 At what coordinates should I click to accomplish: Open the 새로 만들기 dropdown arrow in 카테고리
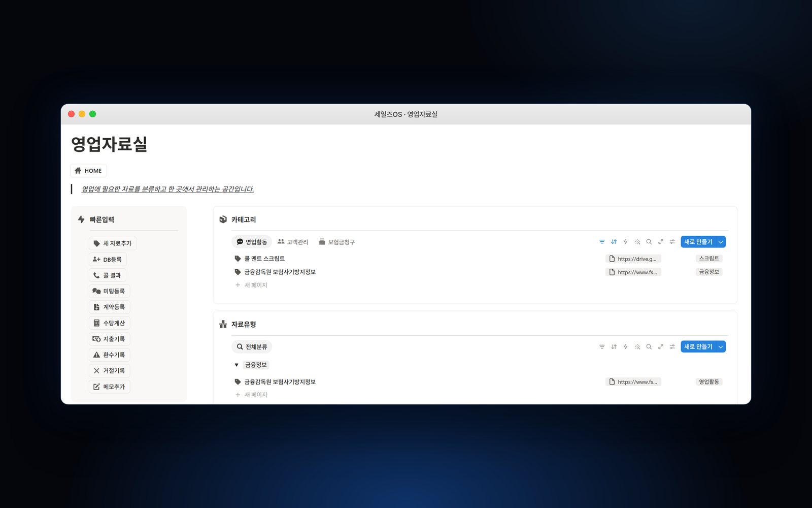[x=721, y=242]
